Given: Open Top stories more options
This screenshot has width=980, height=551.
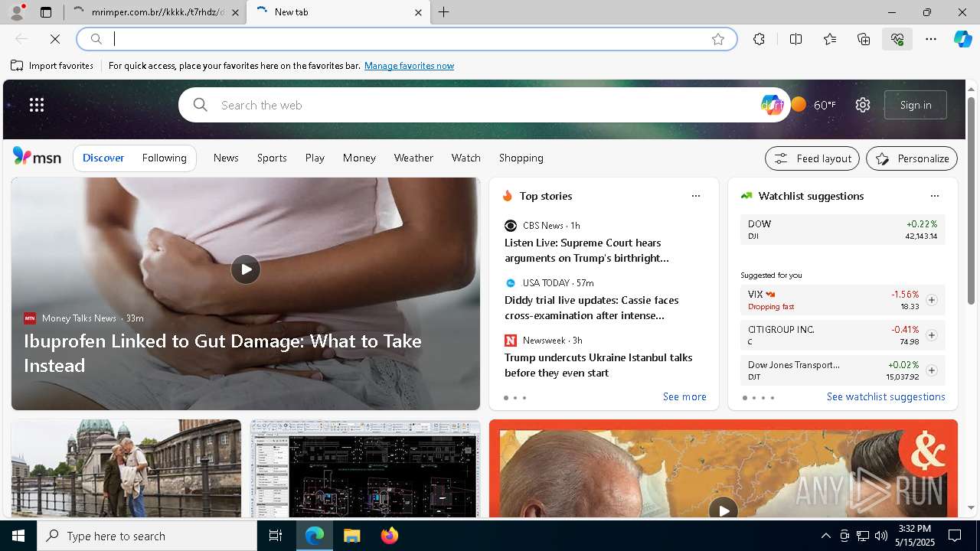Looking at the screenshot, I should [x=696, y=196].
